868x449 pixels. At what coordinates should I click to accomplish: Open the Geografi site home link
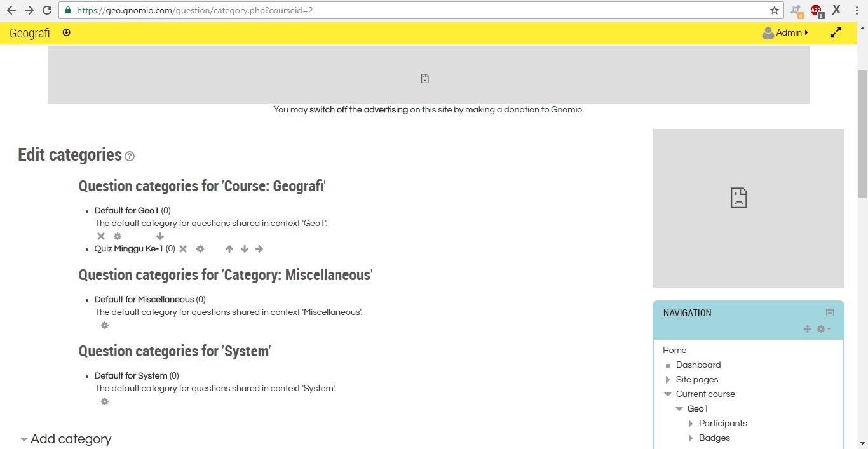coord(30,33)
